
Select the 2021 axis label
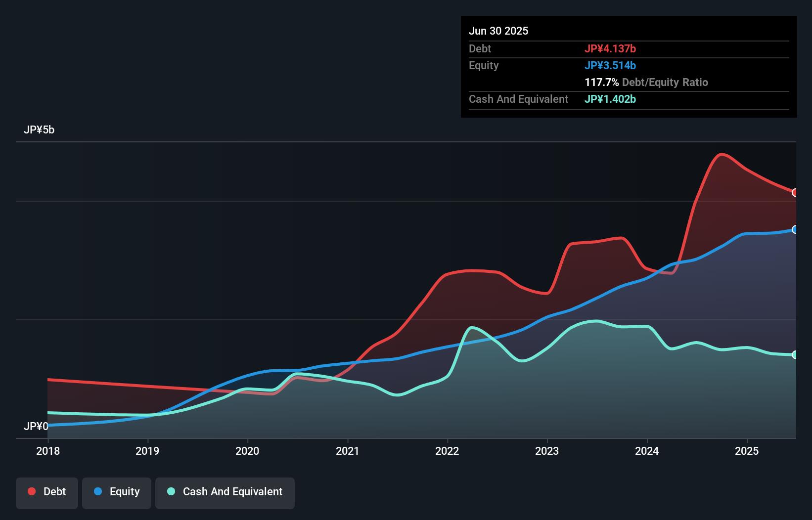348,451
